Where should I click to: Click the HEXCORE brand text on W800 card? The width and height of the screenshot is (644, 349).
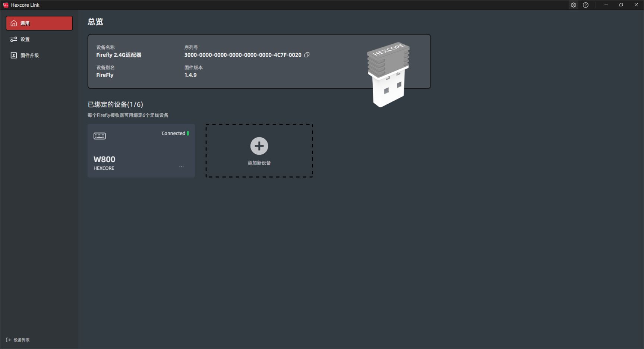tap(104, 168)
